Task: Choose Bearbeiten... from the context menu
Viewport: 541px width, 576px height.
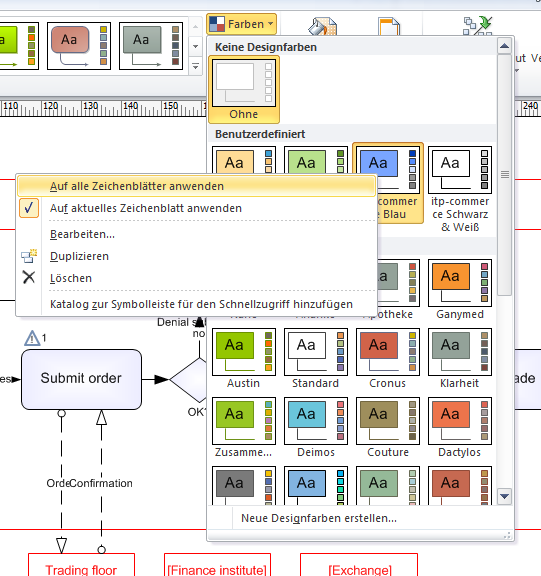Action: click(x=82, y=234)
